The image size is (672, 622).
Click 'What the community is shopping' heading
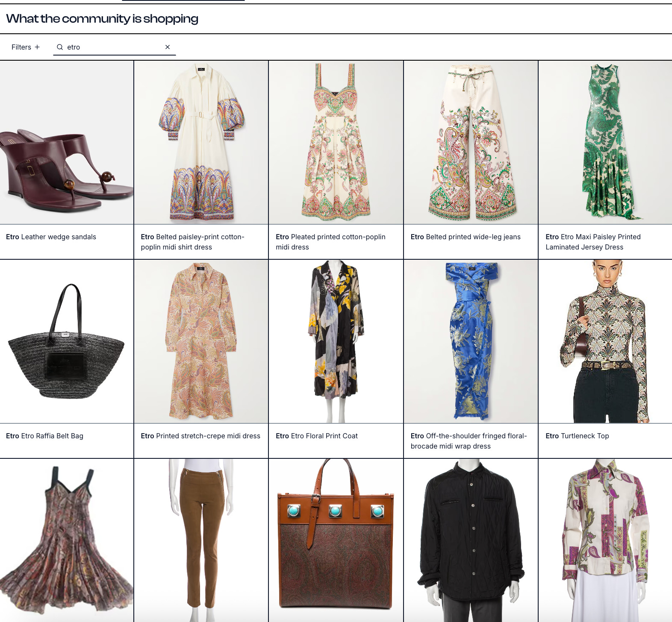point(102,19)
